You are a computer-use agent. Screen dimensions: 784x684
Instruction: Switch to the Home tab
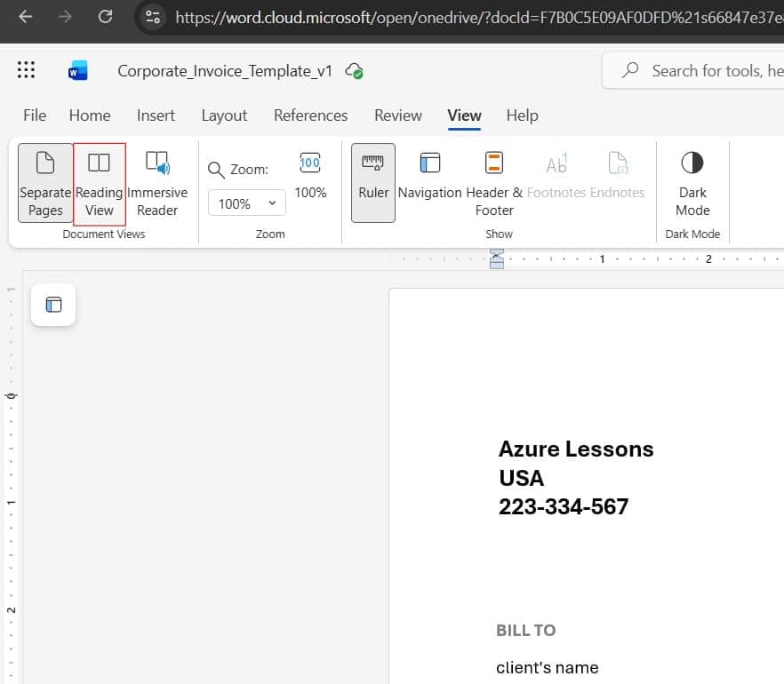(90, 115)
